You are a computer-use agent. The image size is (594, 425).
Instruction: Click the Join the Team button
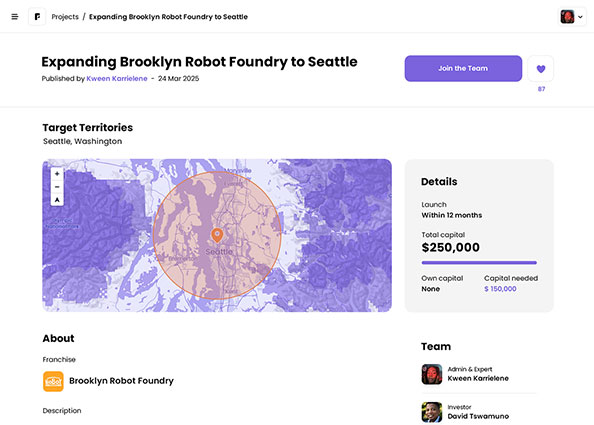[463, 69]
